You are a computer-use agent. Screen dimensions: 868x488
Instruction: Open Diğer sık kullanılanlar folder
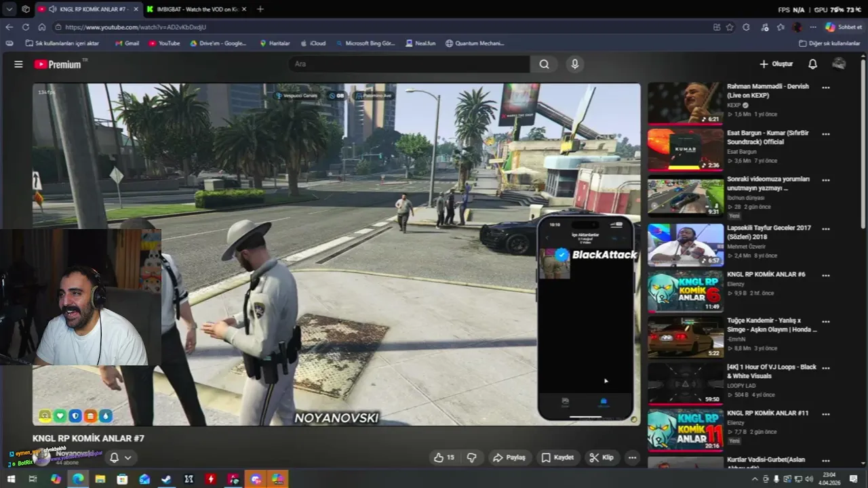point(829,43)
